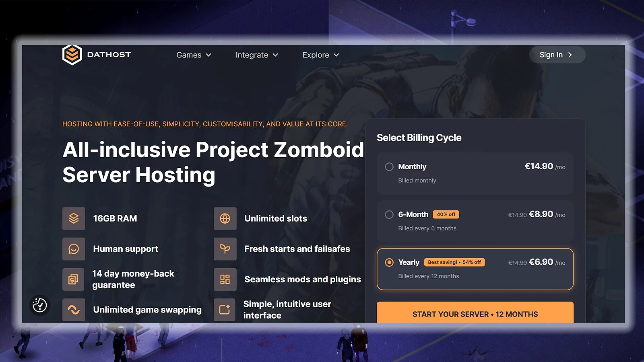Click the 'Simple, intuitive user interface' text

[287, 310]
